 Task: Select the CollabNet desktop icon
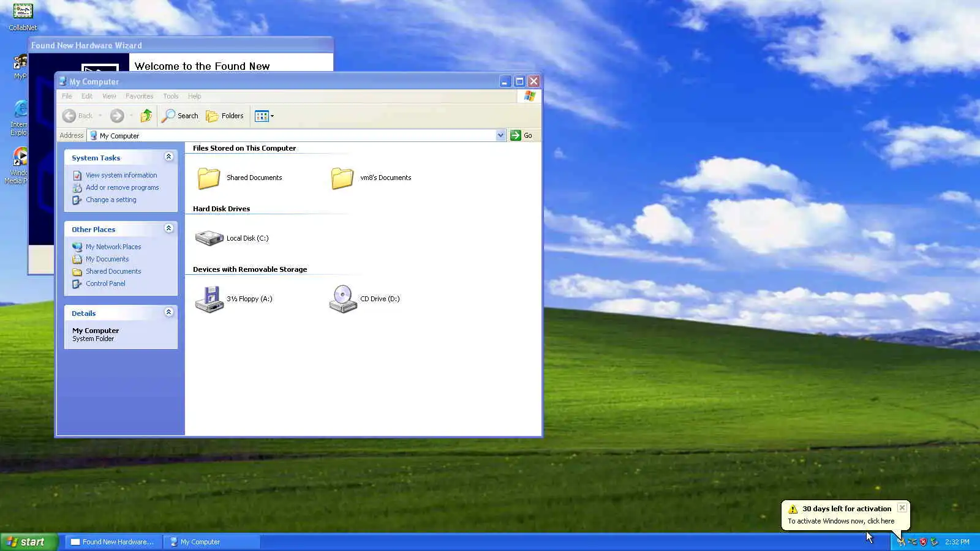pyautogui.click(x=23, y=17)
